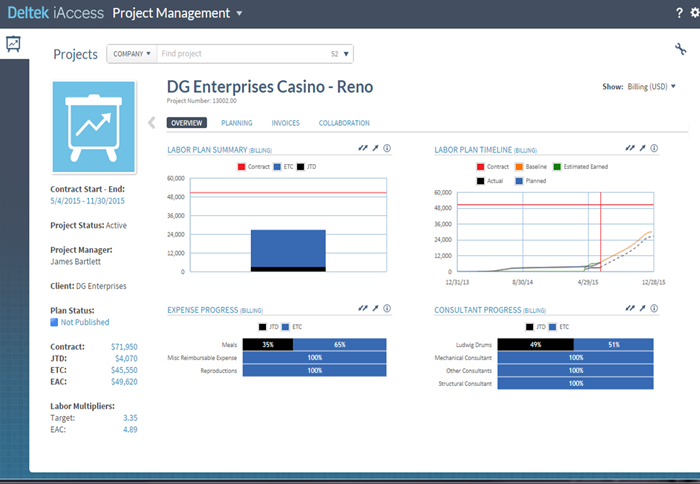Image resolution: width=700 pixels, height=484 pixels.
Task: Toggle the ETC legend in Labor Plan Summary
Action: point(283,167)
